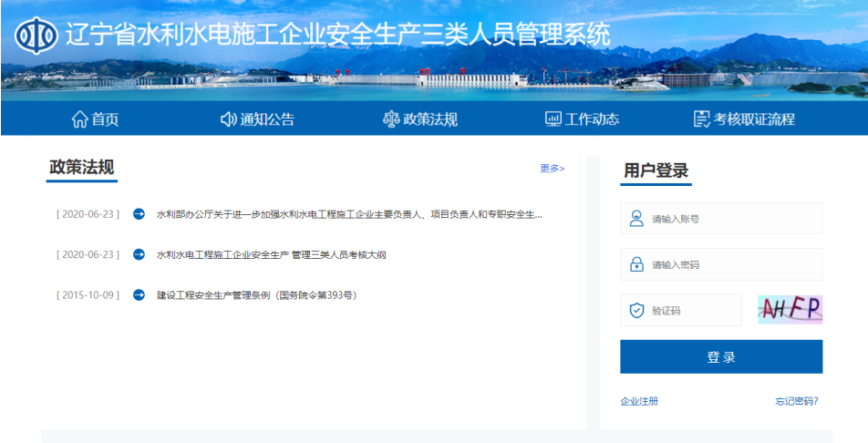Click the house icon beside 首页
This screenshot has height=443, width=868.
tap(79, 119)
